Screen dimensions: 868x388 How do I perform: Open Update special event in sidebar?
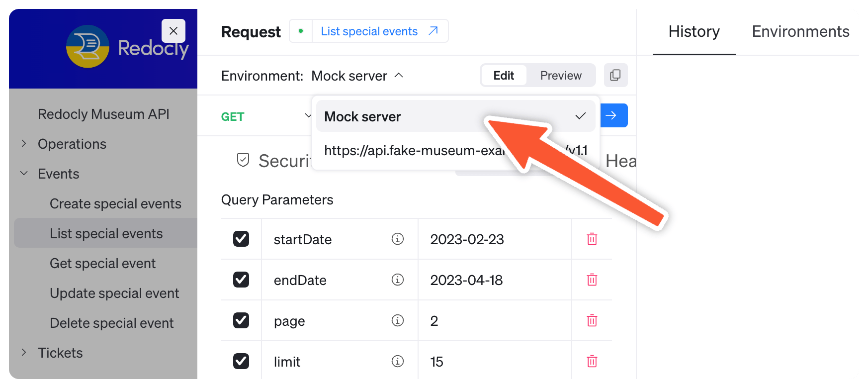point(114,293)
